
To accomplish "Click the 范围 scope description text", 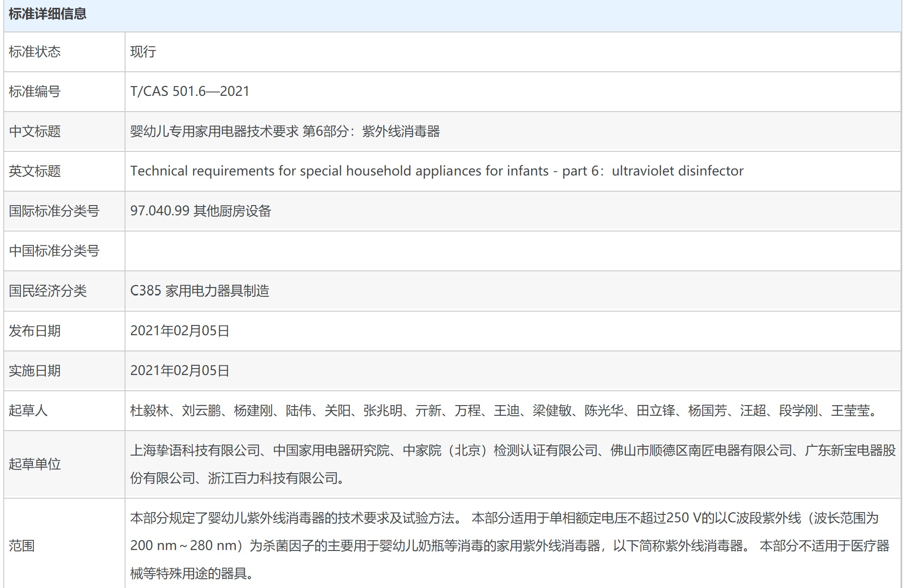I will tap(510, 545).
